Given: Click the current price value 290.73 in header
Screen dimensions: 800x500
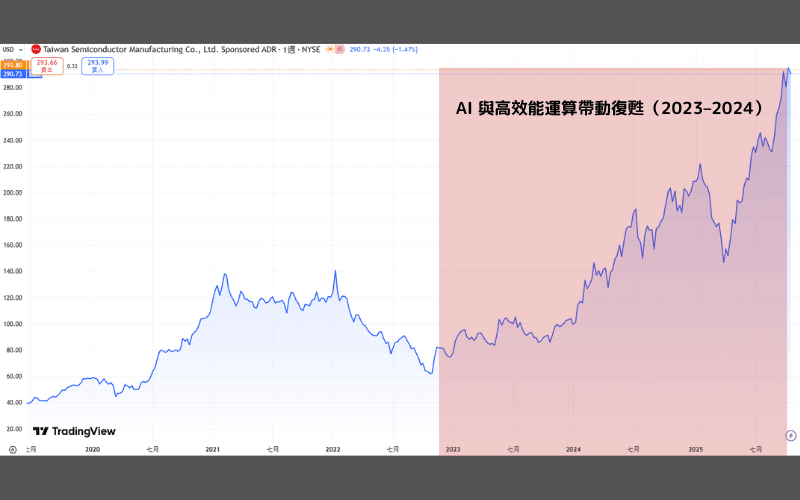Looking at the screenshot, I should tap(360, 49).
